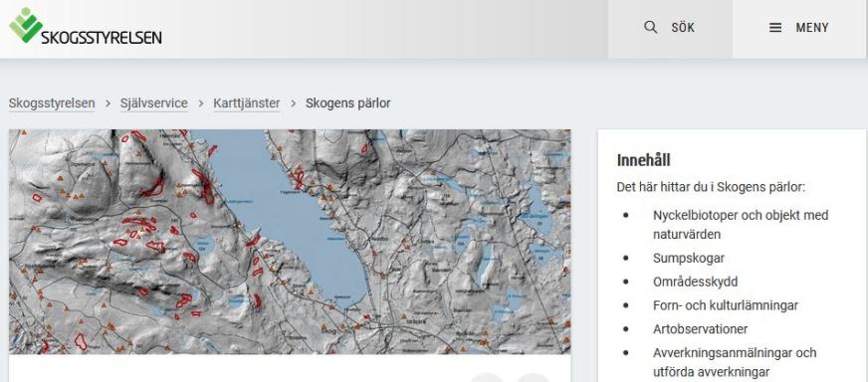Go to Skogsstyrelsen breadcrumb link
Viewport: 868px width, 382px height.
click(52, 103)
